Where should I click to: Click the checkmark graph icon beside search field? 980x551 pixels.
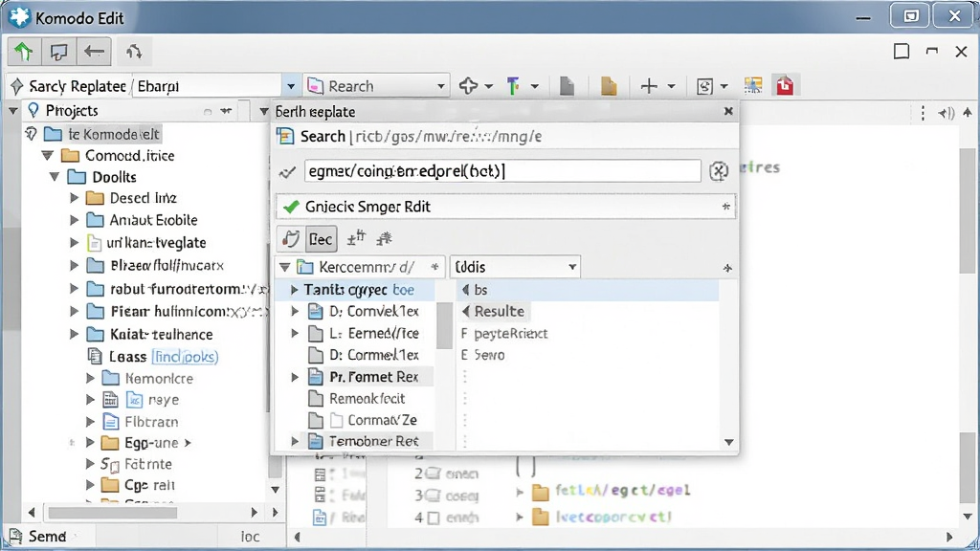(x=287, y=172)
